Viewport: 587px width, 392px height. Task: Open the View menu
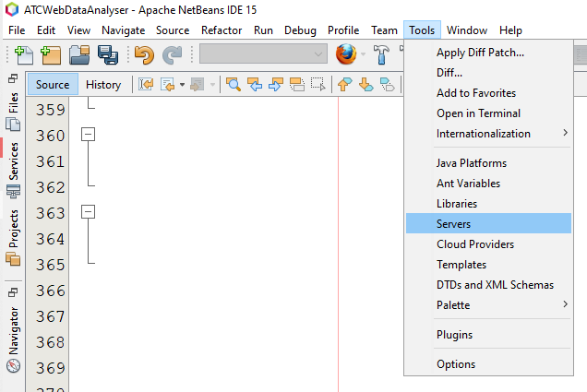(x=78, y=30)
